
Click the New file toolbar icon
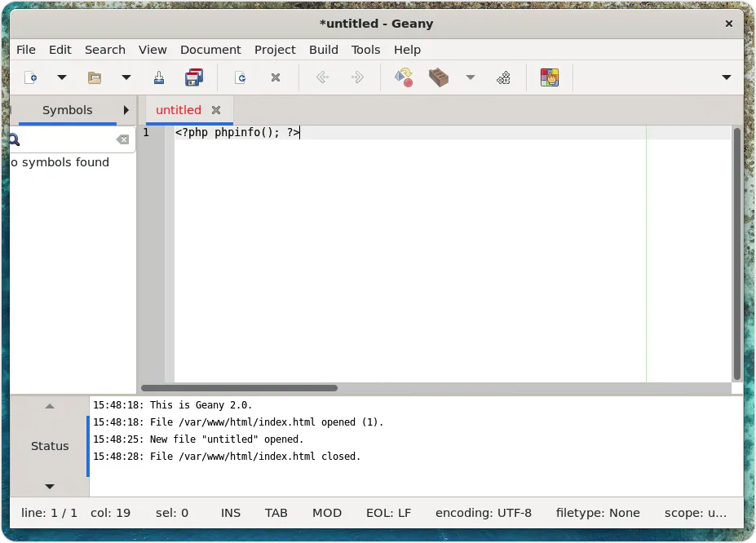click(31, 77)
